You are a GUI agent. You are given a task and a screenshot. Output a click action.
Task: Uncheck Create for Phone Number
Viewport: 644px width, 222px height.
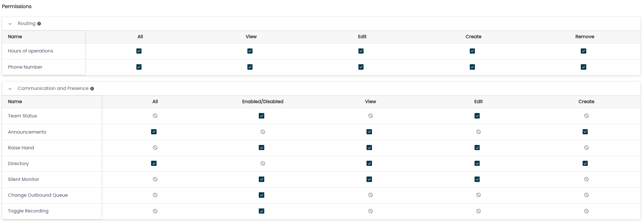point(472,67)
